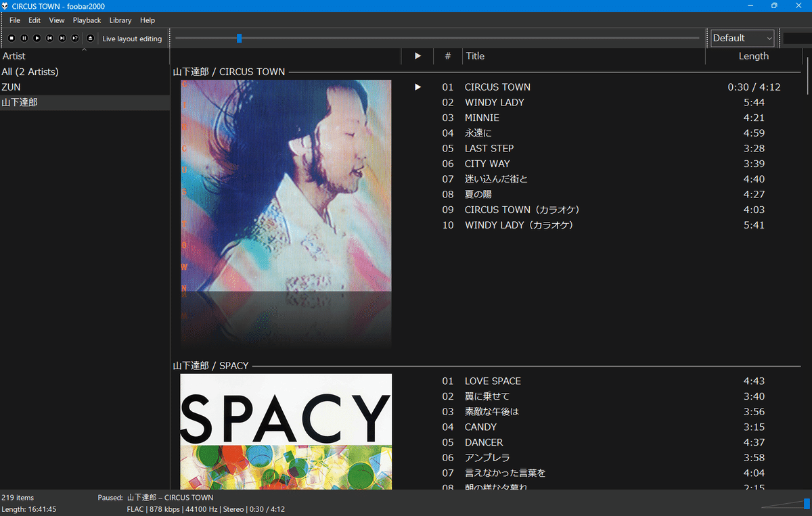The height and width of the screenshot is (516, 812).
Task: Click the Random playback button
Action: pyautogui.click(x=75, y=39)
